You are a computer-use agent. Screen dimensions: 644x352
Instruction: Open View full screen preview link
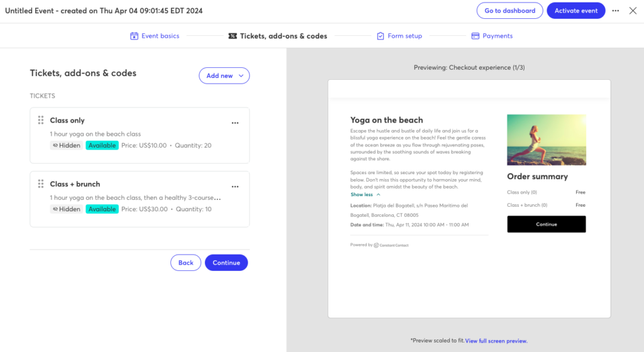(496, 341)
